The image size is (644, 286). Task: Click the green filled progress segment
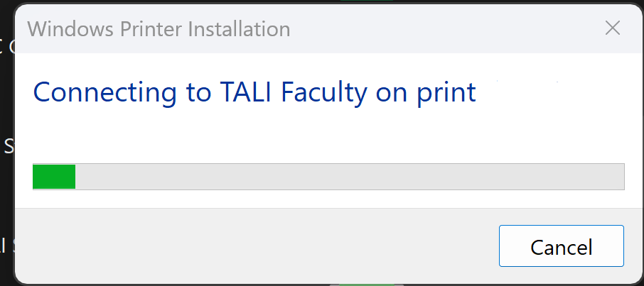click(x=54, y=177)
